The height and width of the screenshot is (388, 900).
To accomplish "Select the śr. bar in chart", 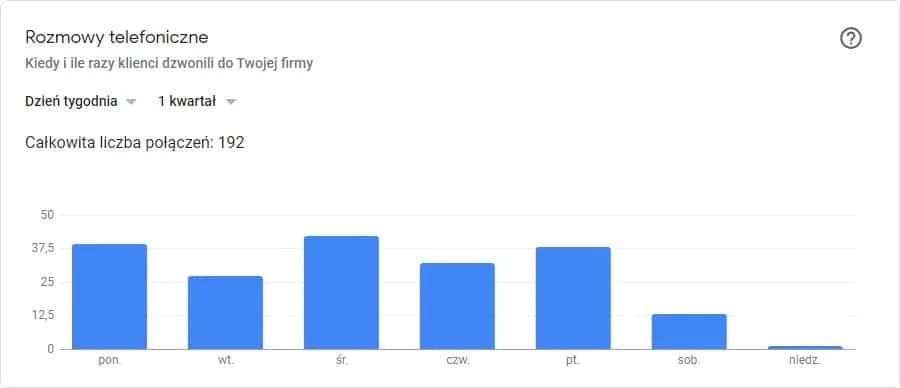I will point(341,293).
